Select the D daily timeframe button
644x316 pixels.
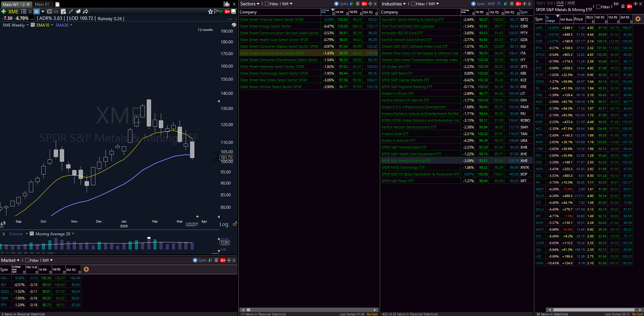tap(30, 11)
